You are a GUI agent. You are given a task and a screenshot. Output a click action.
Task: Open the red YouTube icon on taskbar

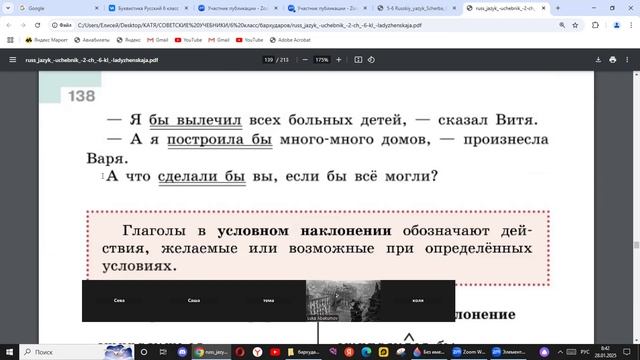pyautogui.click(x=275, y=352)
